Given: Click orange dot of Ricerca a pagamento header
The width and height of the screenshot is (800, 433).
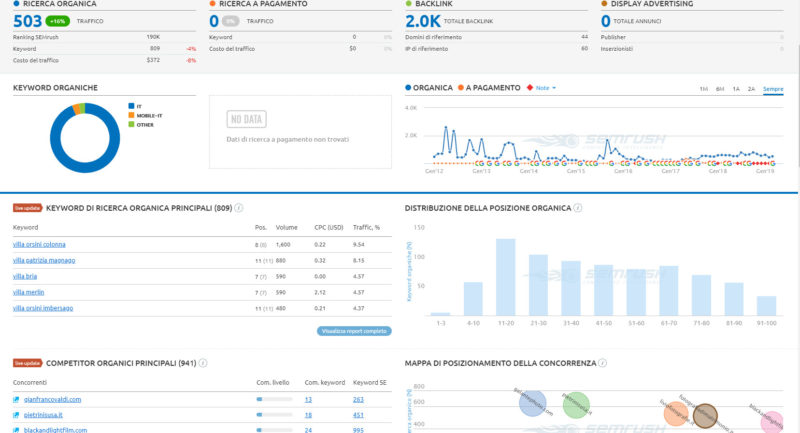Looking at the screenshot, I should pyautogui.click(x=212, y=4).
